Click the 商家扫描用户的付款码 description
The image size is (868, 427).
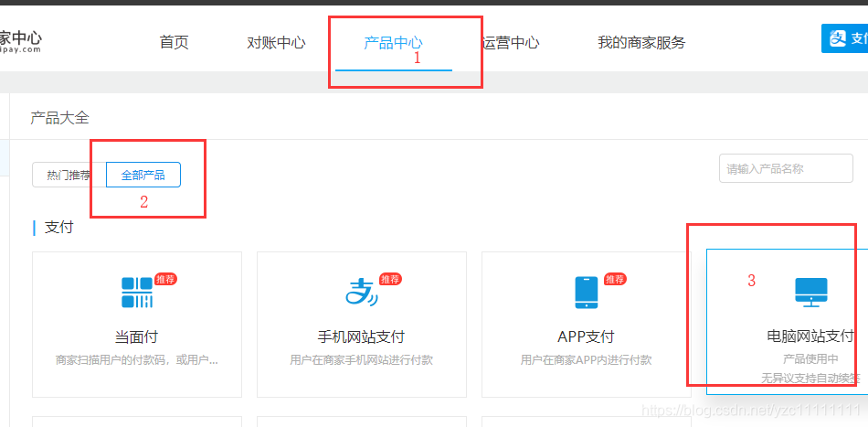pos(137,360)
